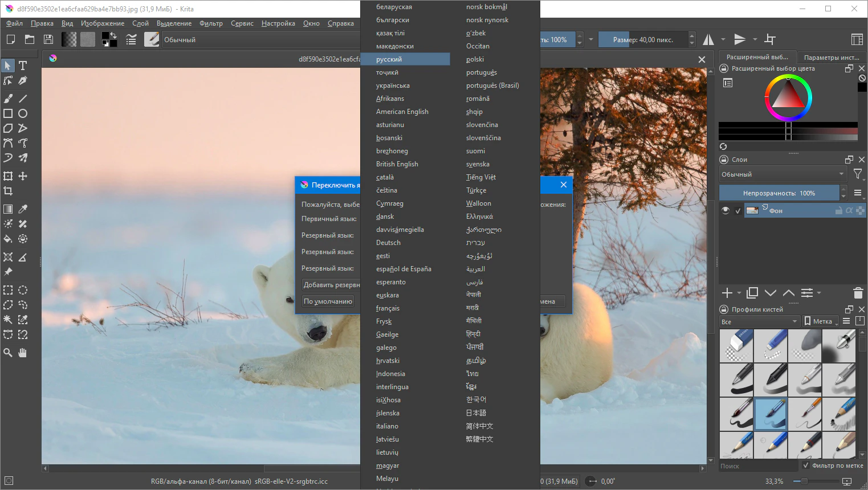Select the Pan hand tool
Viewport: 868px width, 490px height.
tap(23, 353)
